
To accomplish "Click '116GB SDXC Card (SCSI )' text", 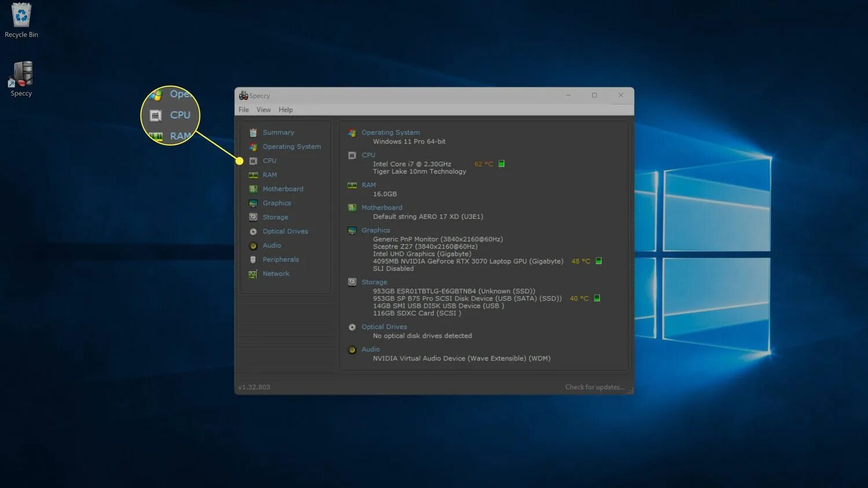I will click(x=417, y=313).
